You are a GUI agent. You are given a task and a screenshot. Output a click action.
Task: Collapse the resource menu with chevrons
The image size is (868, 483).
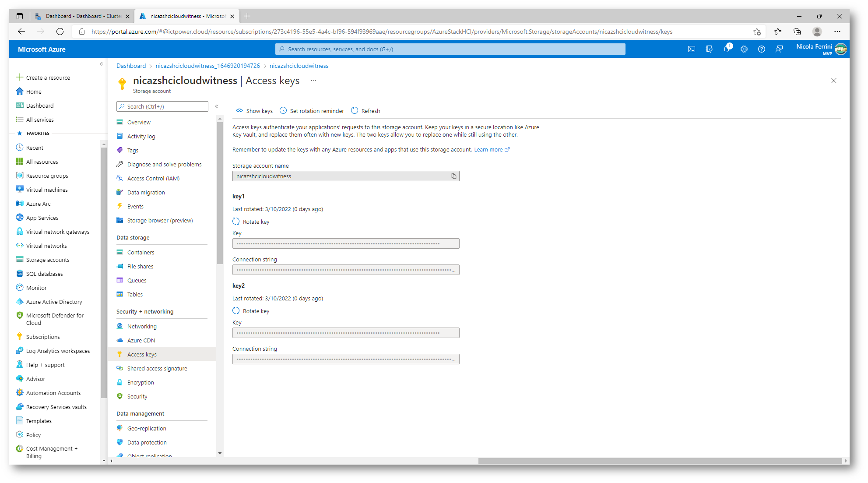[217, 106]
